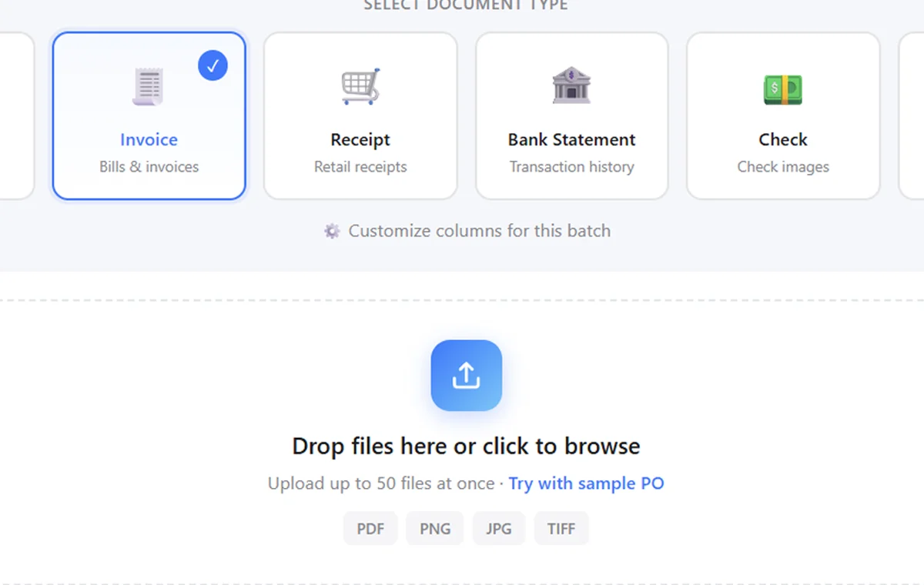Select the Invoice document type card
This screenshot has width=924, height=585.
149,115
